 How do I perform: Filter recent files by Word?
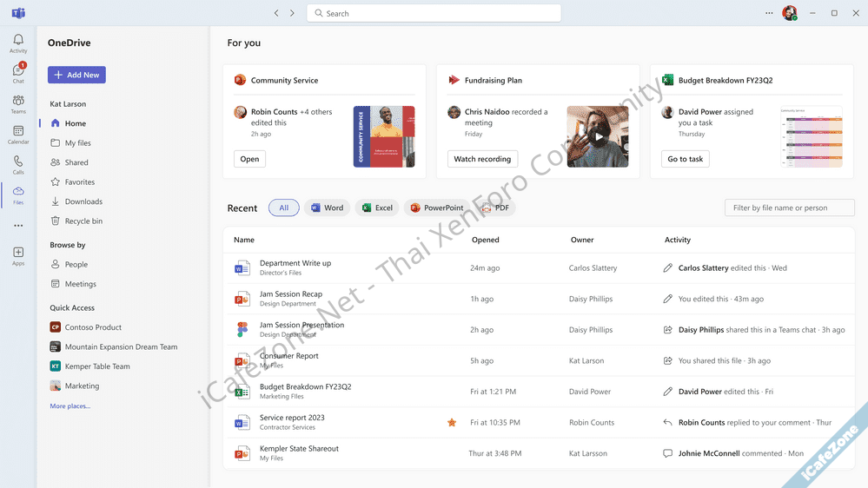point(327,208)
